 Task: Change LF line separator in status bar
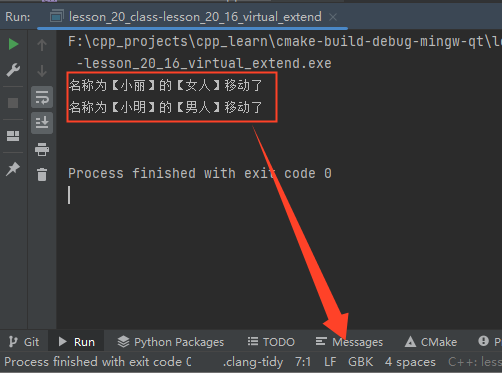point(330,362)
